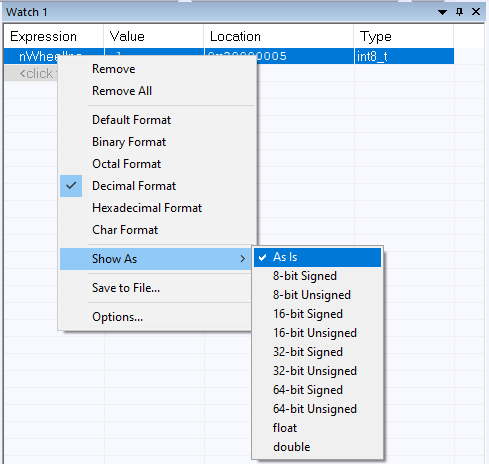Show value as double
The height and width of the screenshot is (464, 489).
point(317,447)
